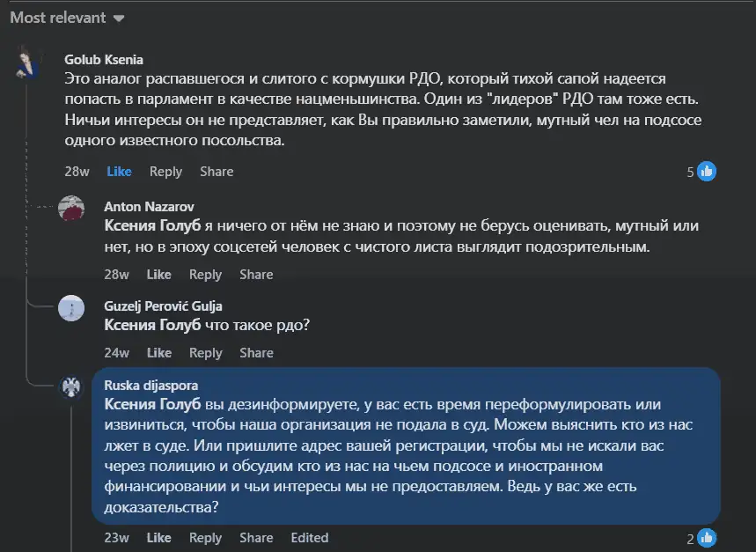
Task: Open Golub Ksenia's profile picture
Action: [x=28, y=63]
